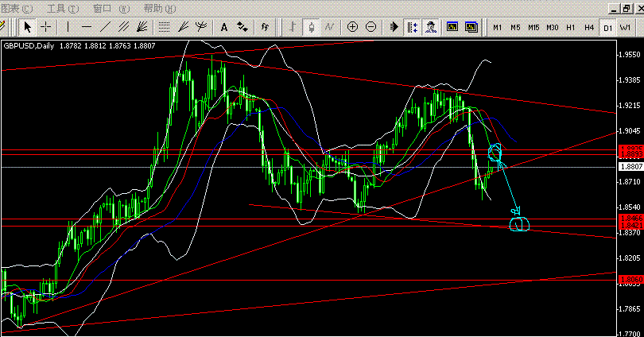644x337 pixels.
Task: Switch to bar chart display mode
Action: tap(292, 27)
